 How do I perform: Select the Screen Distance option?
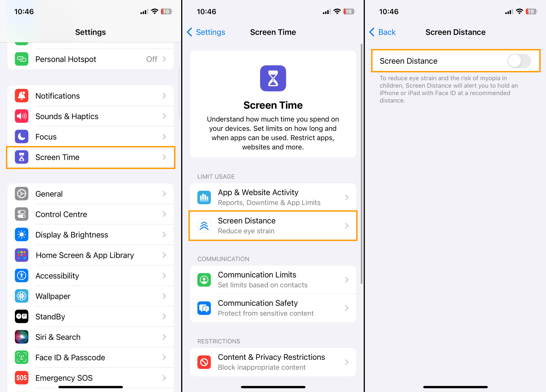(x=273, y=225)
